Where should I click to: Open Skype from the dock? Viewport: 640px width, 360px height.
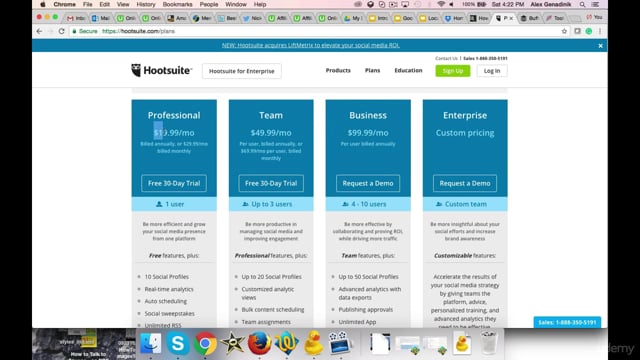tap(178, 343)
